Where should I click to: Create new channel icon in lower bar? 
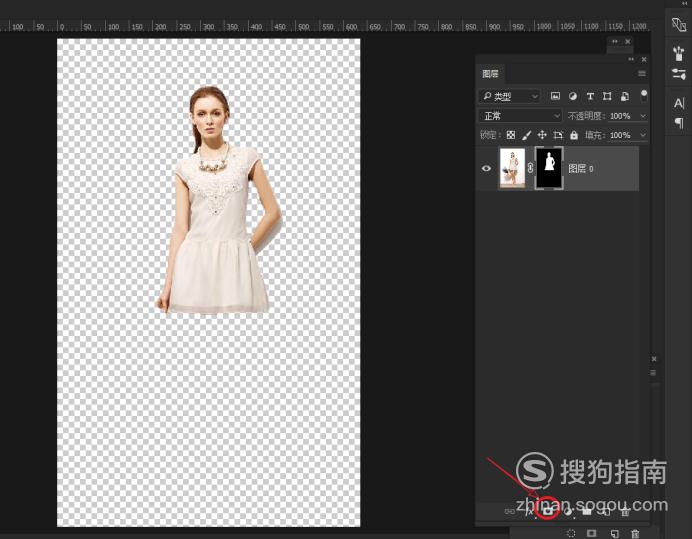coord(614,533)
